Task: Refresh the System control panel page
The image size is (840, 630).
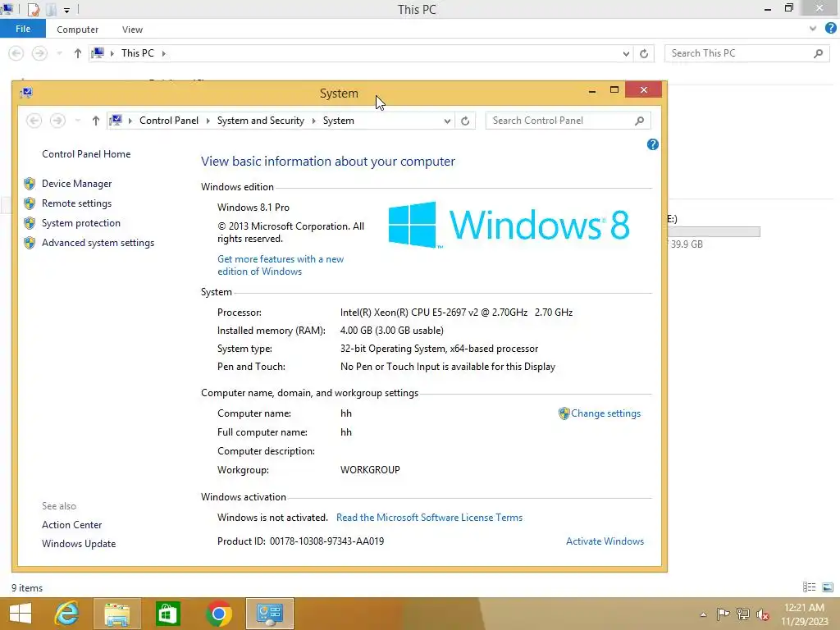Action: pos(465,121)
